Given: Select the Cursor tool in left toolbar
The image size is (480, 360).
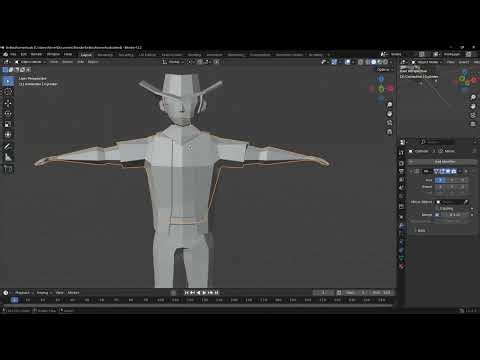Looking at the screenshot, I should coord(8,92).
